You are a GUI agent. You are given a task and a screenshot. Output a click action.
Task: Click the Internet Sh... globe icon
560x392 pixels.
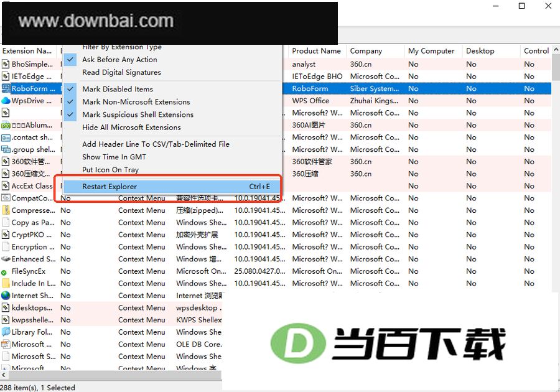6,296
